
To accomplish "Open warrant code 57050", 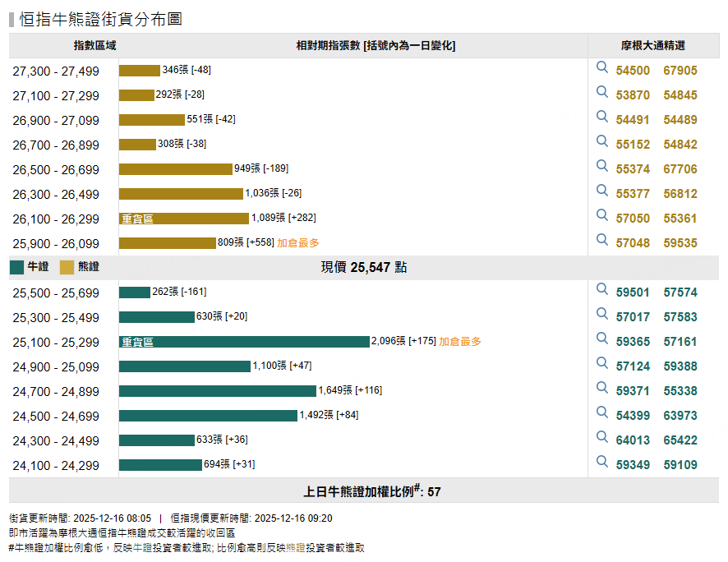I will pos(633,218).
